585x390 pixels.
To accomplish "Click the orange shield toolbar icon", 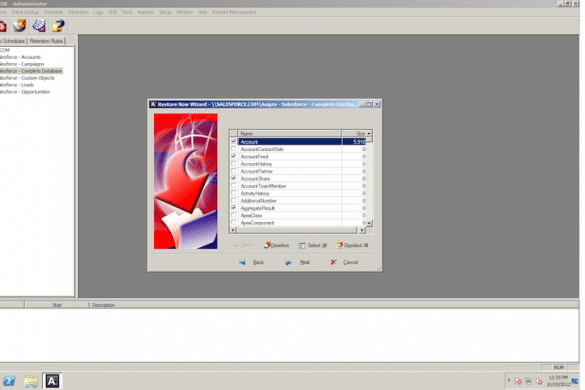I will click(19, 26).
